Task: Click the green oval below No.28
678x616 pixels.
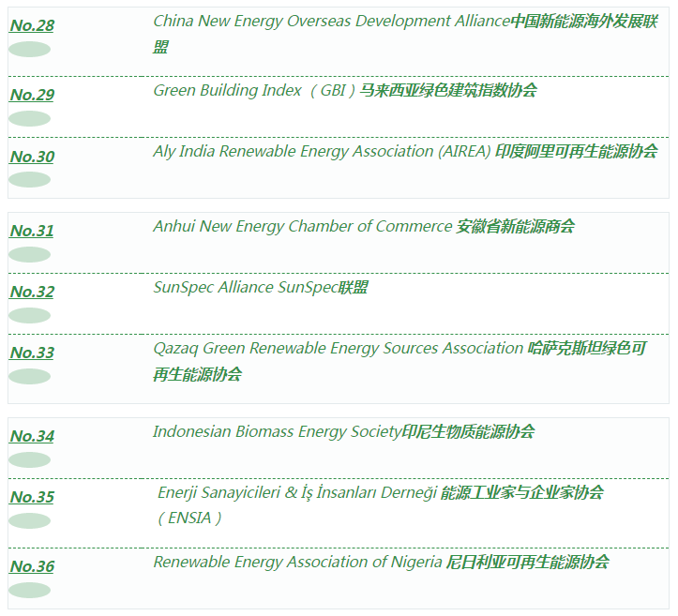Action: point(30,49)
